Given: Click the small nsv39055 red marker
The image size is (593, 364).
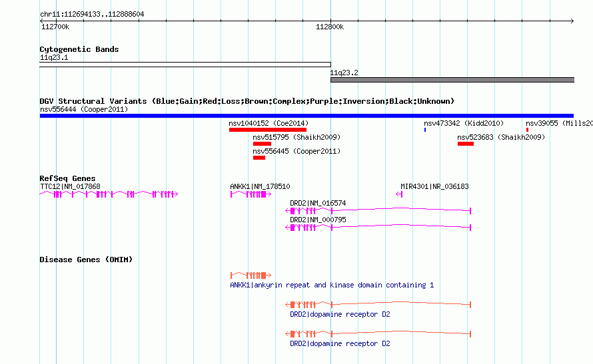Looking at the screenshot, I should (x=527, y=130).
